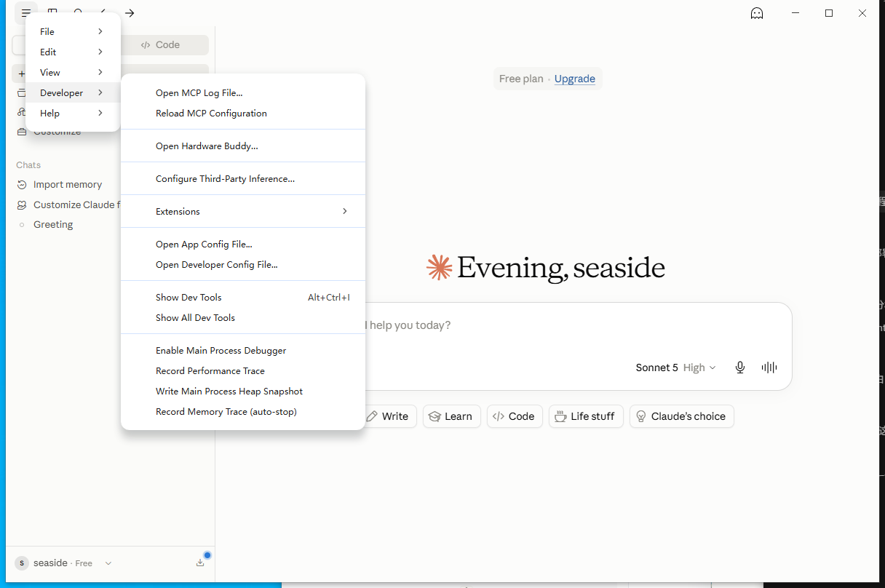Click the hamburger menu icon
The height and width of the screenshot is (588, 885).
point(26,12)
